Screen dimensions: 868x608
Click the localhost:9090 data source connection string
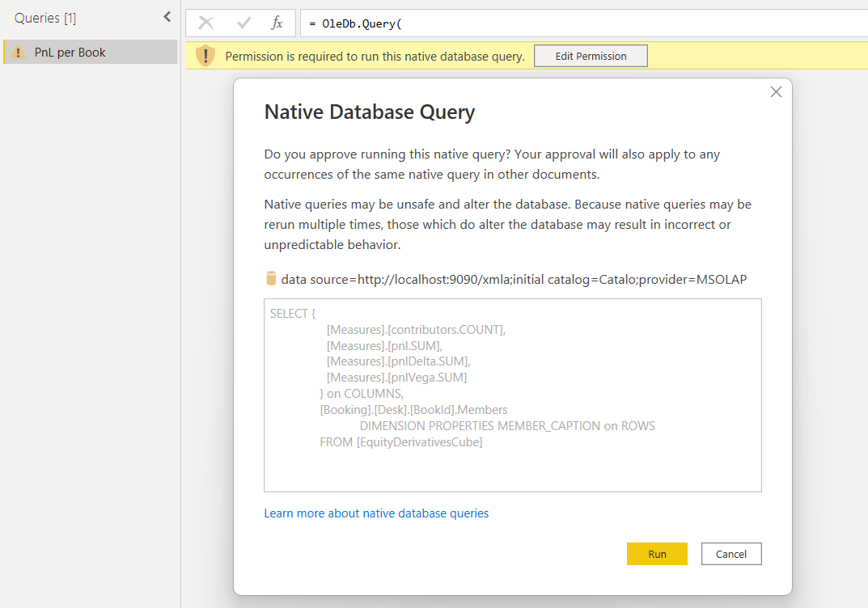point(514,279)
